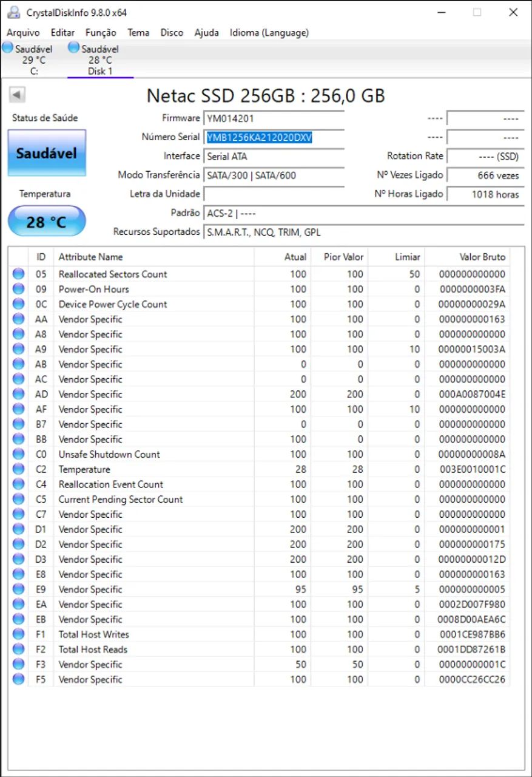532x777 pixels.
Task: Click status icon of the A9 row
Action: (x=19, y=349)
